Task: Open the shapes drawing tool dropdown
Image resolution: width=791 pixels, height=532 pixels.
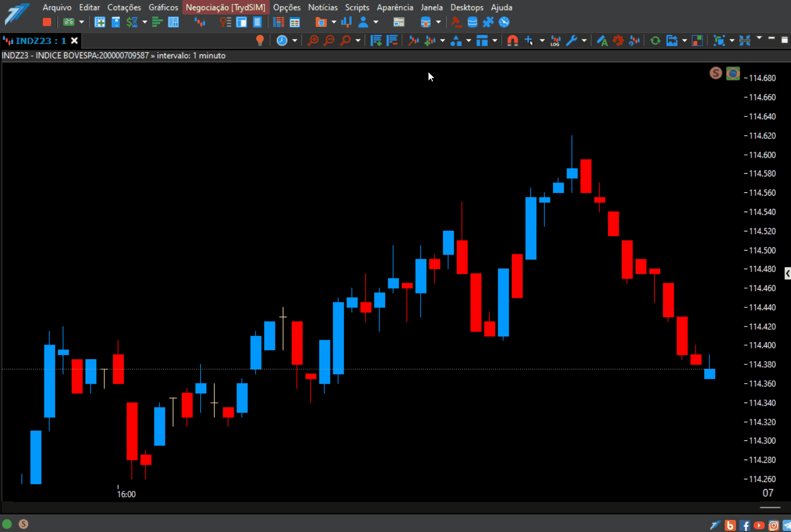Action: (x=468, y=40)
